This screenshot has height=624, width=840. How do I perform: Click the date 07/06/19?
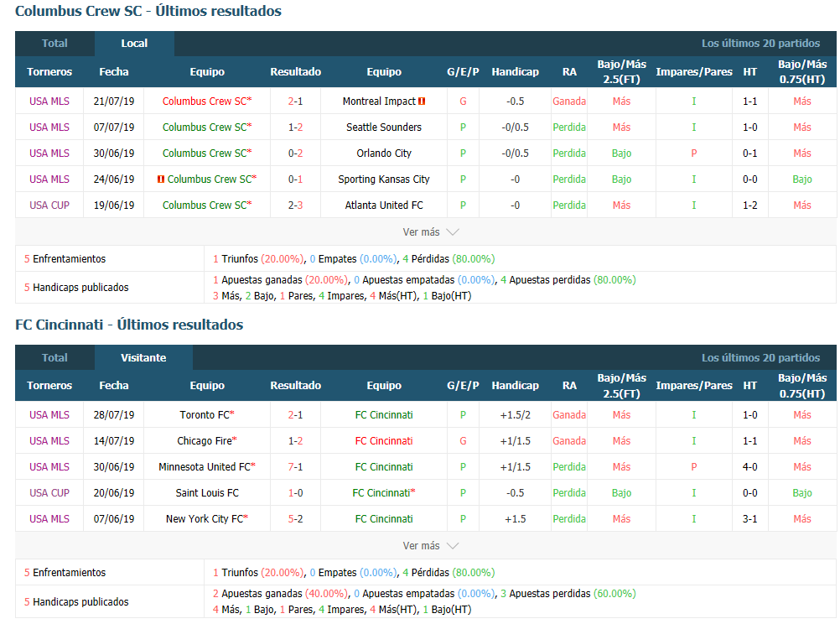tap(114, 519)
